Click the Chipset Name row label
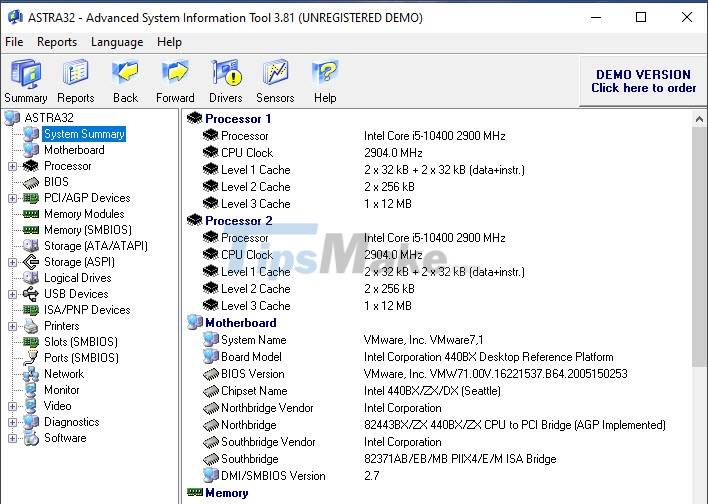708x504 pixels. (x=254, y=391)
